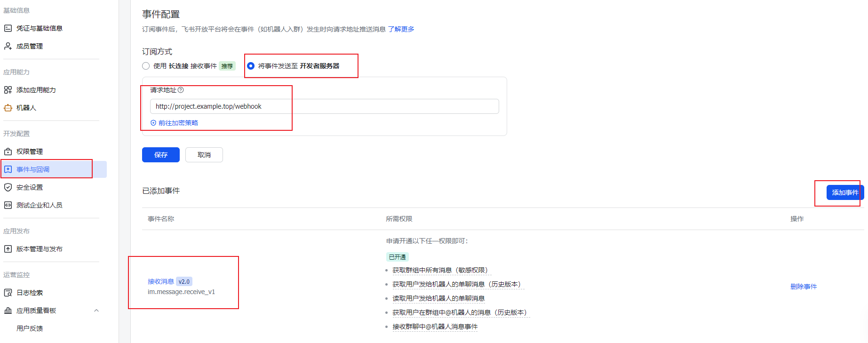Viewport: 868px width, 343px height.
Task: Open 版本管理与发布 menu item
Action: 39,249
